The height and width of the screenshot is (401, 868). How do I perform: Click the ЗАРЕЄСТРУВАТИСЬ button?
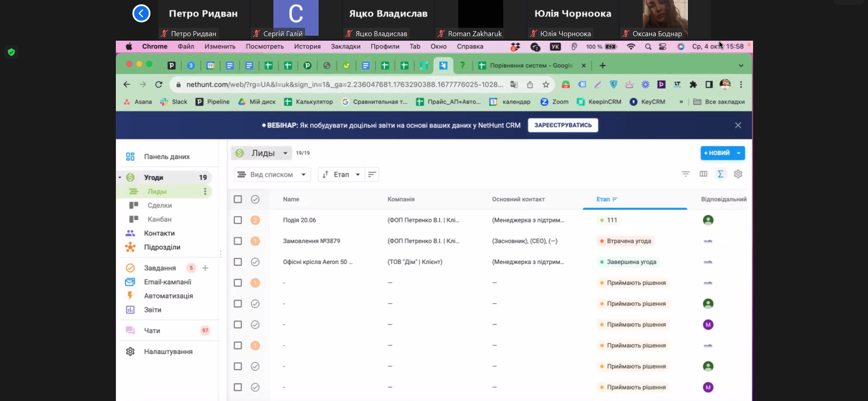(563, 125)
